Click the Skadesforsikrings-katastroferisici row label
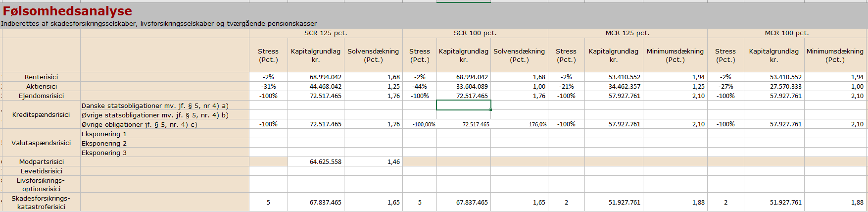The width and height of the screenshot is (868, 212). pyautogui.click(x=41, y=202)
